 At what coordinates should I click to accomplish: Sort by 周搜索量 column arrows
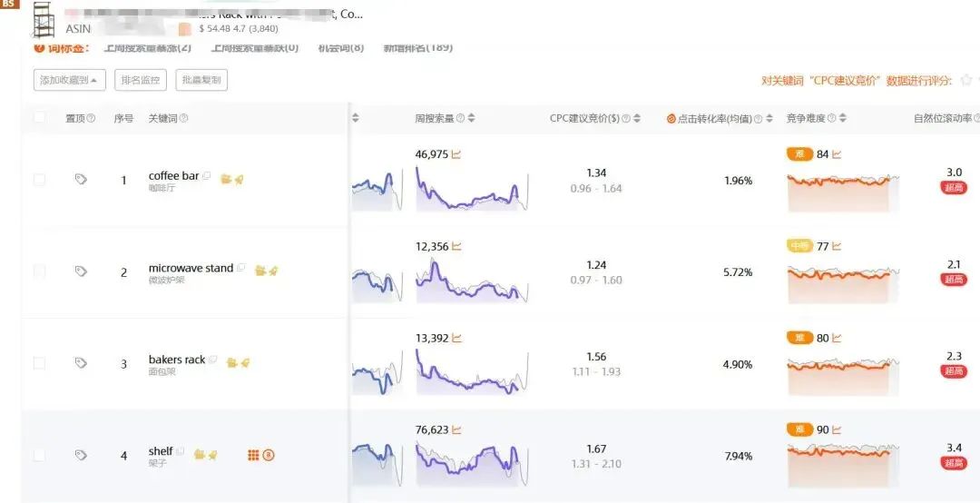tap(471, 118)
